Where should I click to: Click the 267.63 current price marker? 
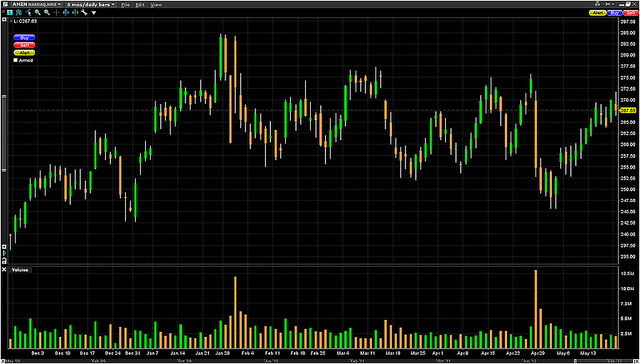627,110
